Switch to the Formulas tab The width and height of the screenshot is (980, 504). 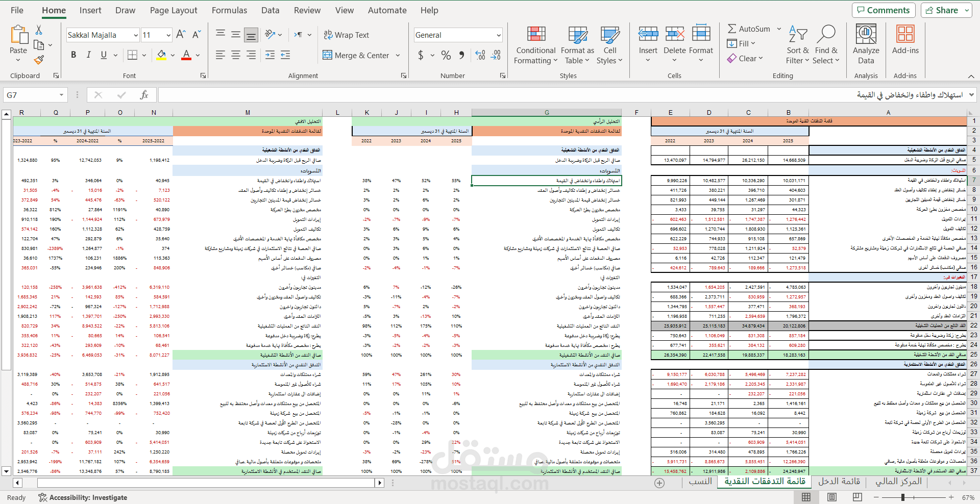click(x=229, y=10)
